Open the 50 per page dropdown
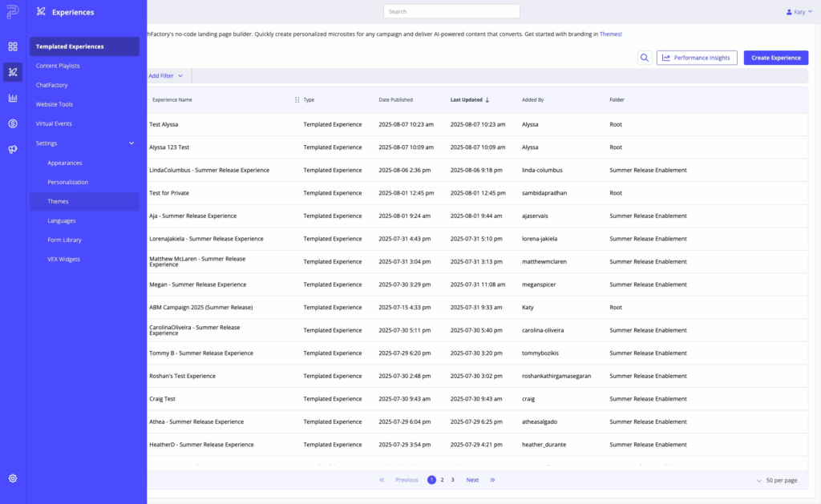Viewport: 821px width, 504px height. coord(777,481)
